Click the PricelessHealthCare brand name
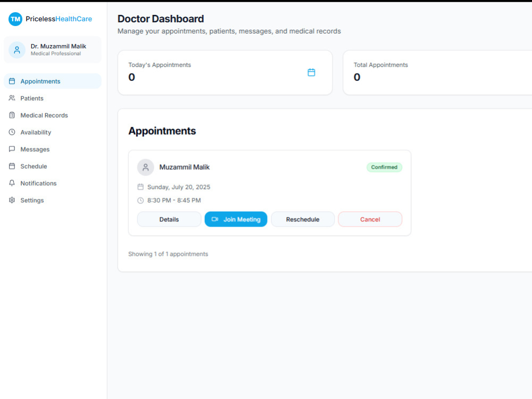Image resolution: width=532 pixels, height=399 pixels. 59,19
